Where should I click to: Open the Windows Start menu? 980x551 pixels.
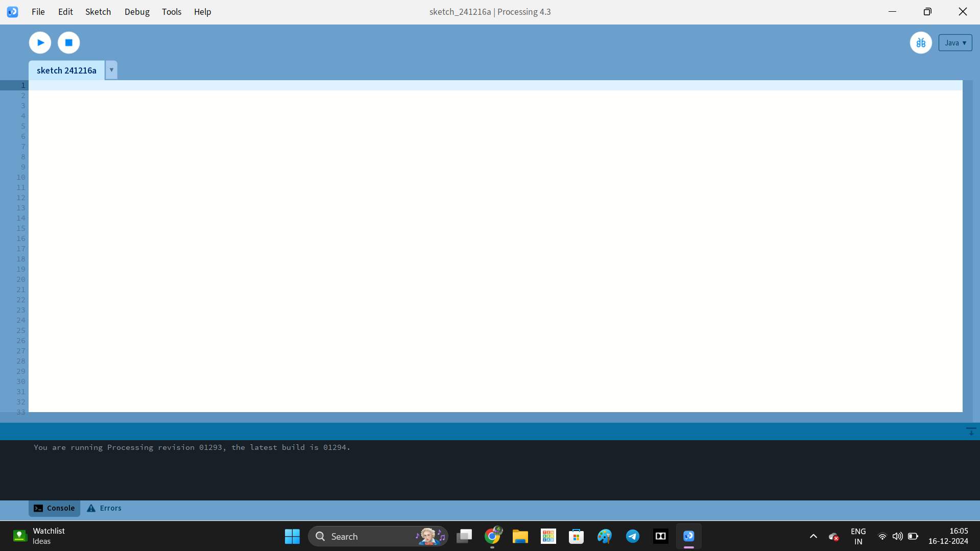292,536
